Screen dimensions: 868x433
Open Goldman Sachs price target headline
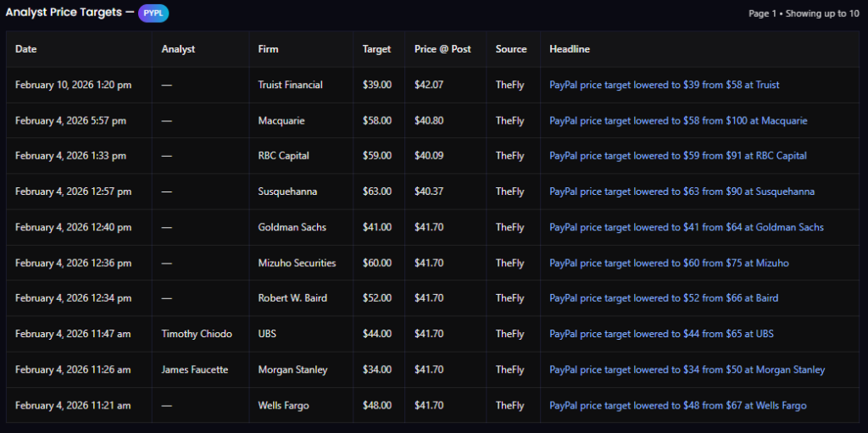coord(686,227)
